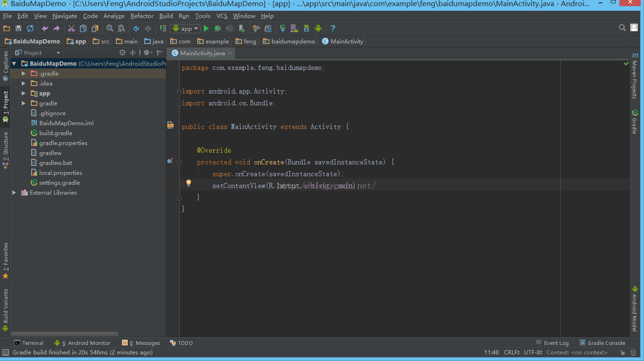This screenshot has width=644, height=361.
Task: Click the Search Everywhere magnifier icon
Action: coord(623,28)
